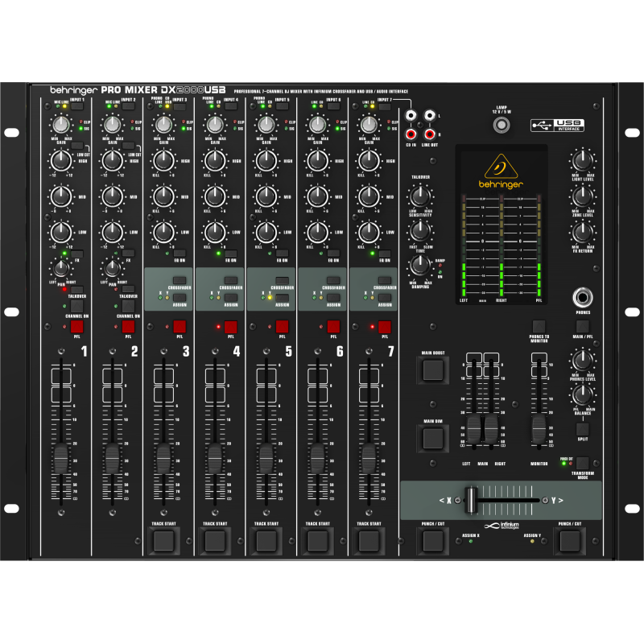644x644 pixels.
Task: Enable EQ On for channel 4
Action: pyautogui.click(x=229, y=254)
